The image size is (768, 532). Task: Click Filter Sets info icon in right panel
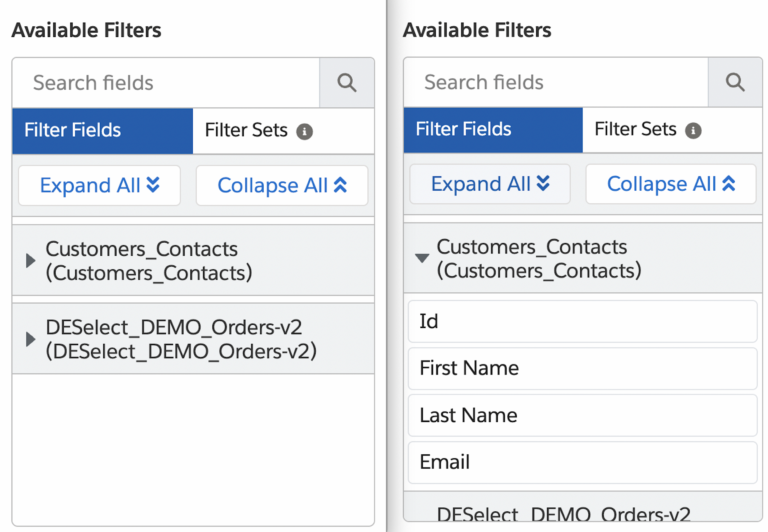[693, 131]
